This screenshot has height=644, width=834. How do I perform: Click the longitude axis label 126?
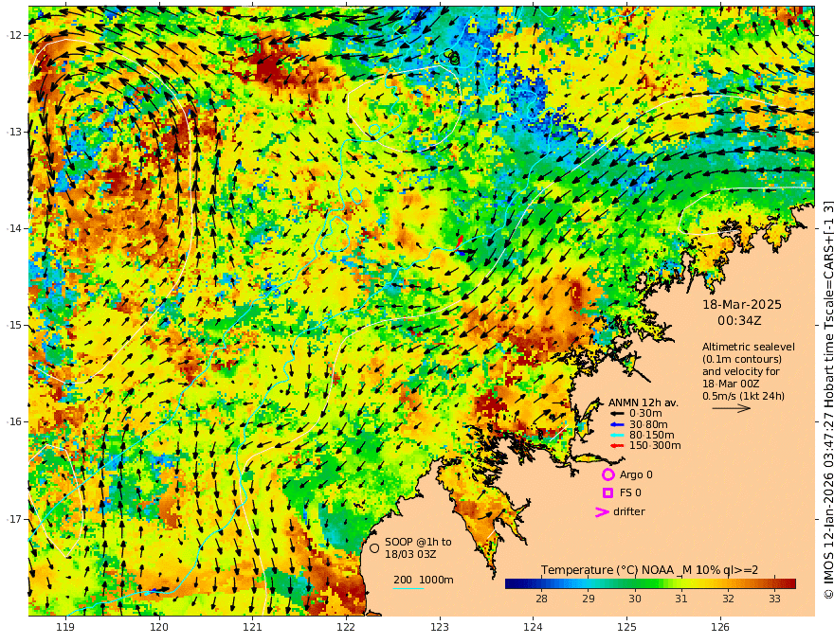720,627
